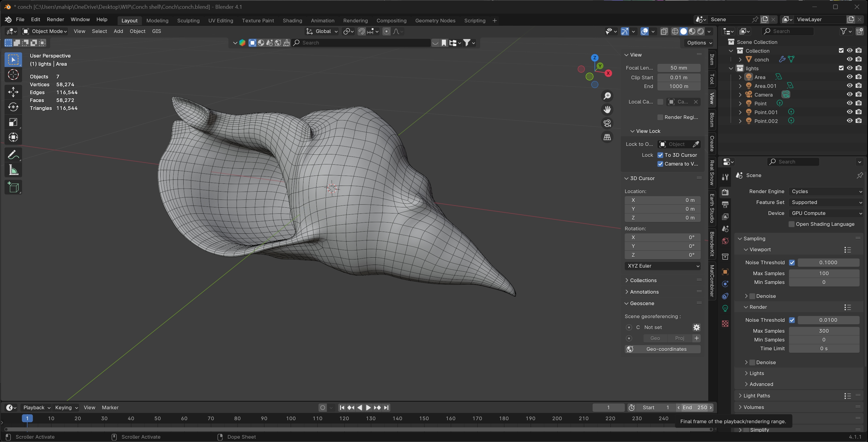Toggle camera view icon in viewport

point(607,124)
